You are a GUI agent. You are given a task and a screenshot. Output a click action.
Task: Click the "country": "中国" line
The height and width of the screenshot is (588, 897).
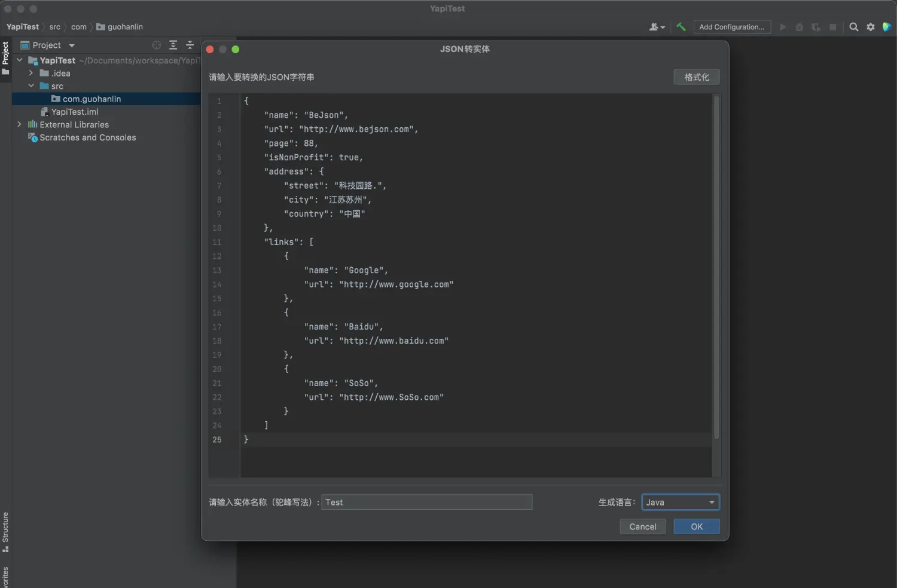tap(324, 214)
